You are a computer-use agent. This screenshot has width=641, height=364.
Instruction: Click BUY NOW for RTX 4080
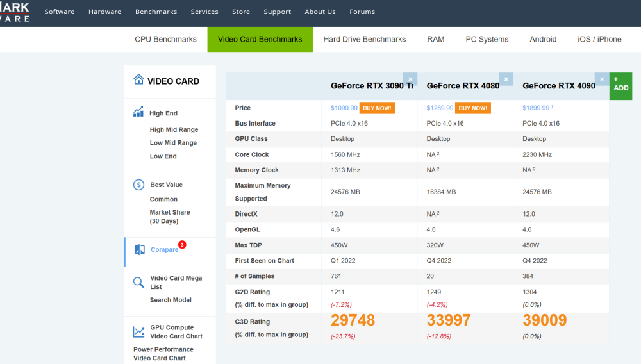473,108
